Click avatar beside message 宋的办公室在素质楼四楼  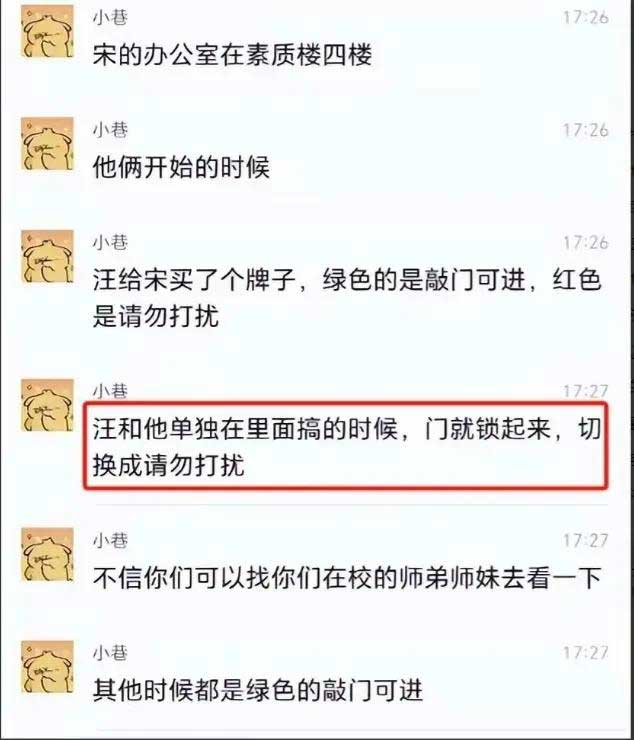click(47, 31)
